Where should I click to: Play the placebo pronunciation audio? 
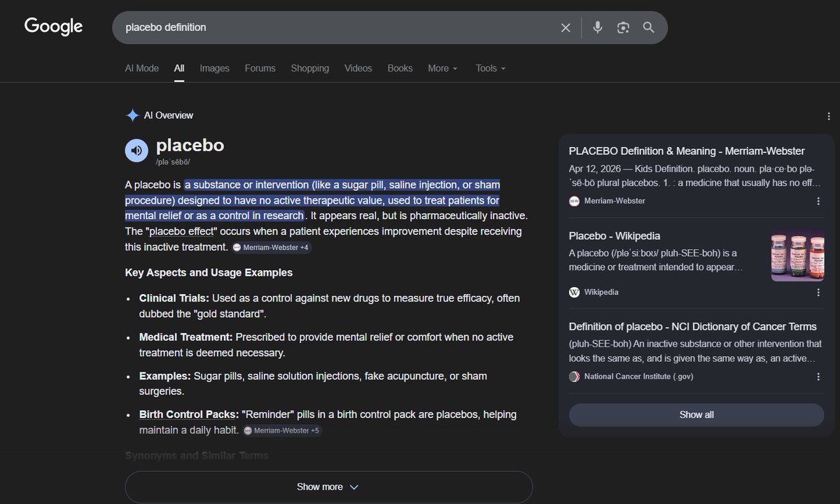(136, 150)
